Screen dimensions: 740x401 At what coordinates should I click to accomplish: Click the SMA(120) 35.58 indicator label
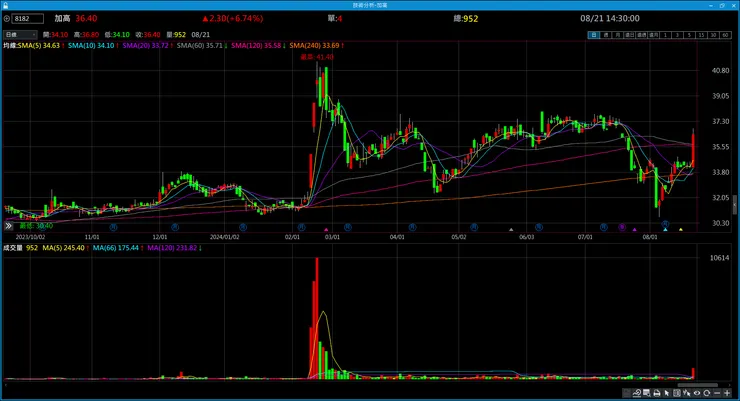click(x=256, y=45)
